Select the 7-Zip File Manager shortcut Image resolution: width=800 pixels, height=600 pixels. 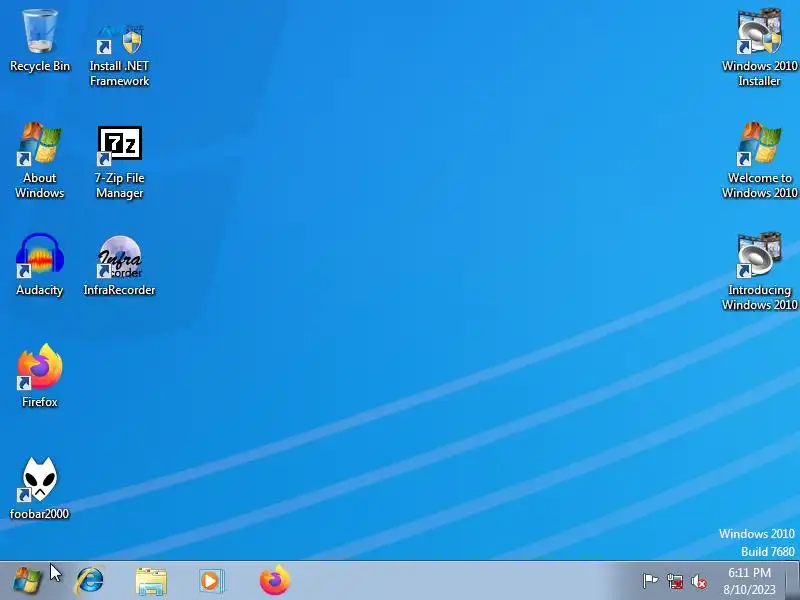[119, 162]
